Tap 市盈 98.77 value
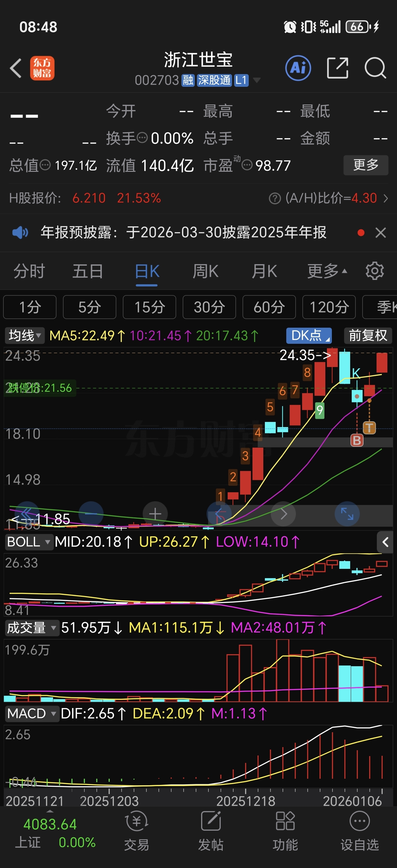397x868 pixels. [x=273, y=166]
